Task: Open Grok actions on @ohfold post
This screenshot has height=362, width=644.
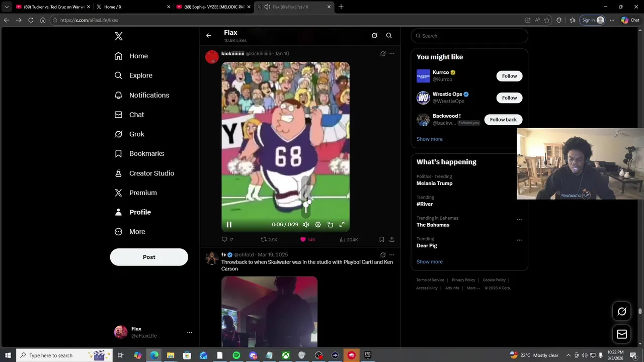Action: tap(383, 255)
